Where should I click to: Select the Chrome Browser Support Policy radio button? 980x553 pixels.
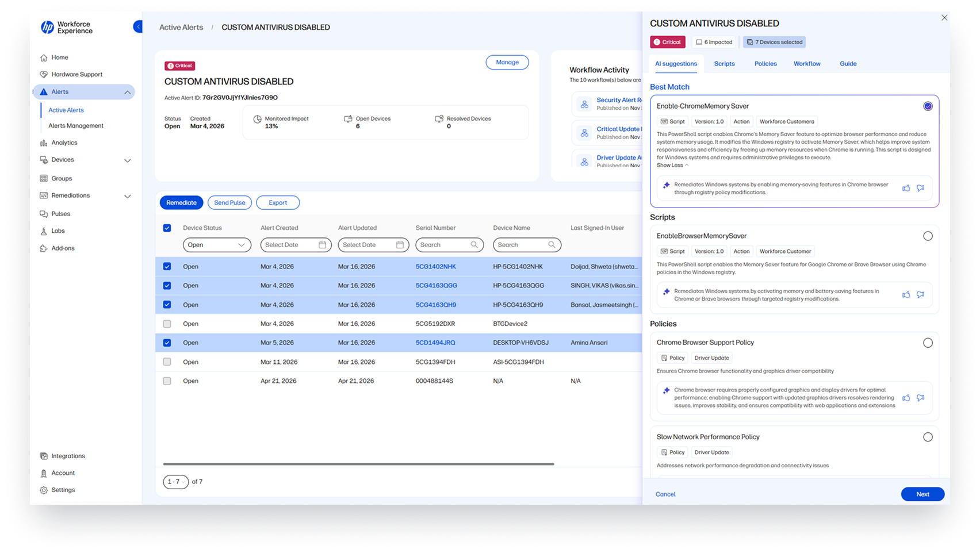[928, 343]
